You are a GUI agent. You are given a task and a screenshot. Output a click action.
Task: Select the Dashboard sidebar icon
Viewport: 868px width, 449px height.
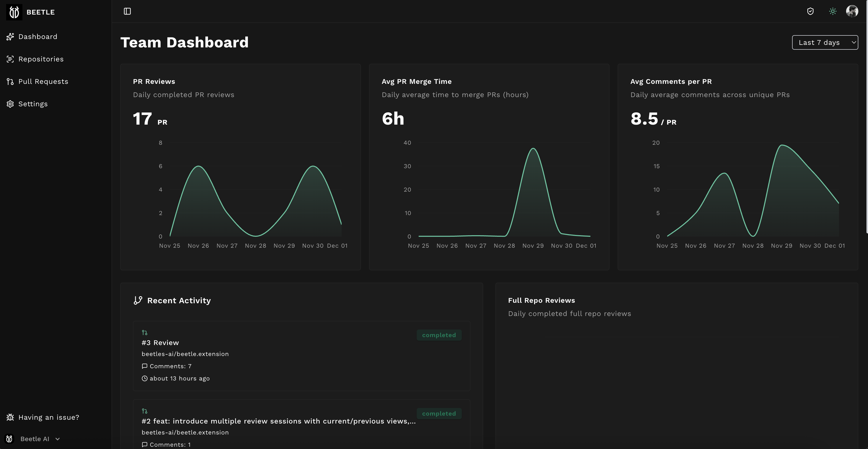(10, 36)
